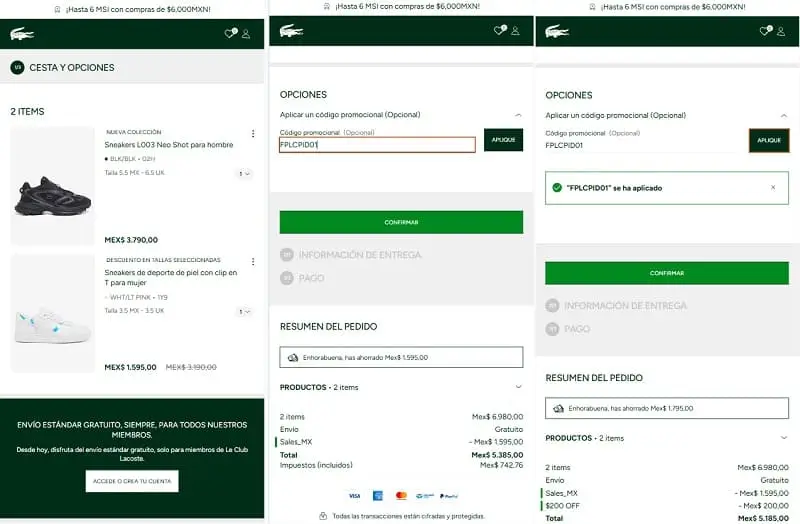Open account profile icon in middle screen

515,31
